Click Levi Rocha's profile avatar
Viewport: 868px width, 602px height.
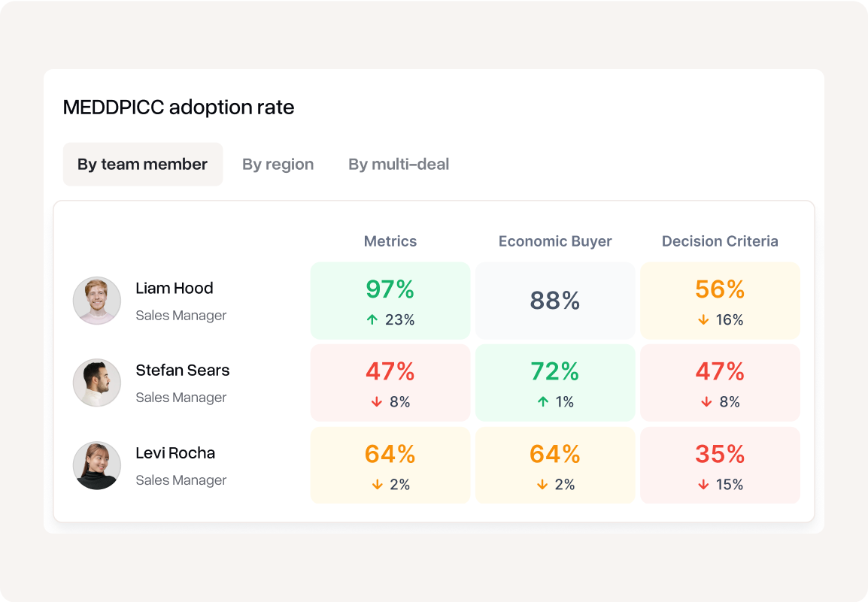[x=97, y=465]
